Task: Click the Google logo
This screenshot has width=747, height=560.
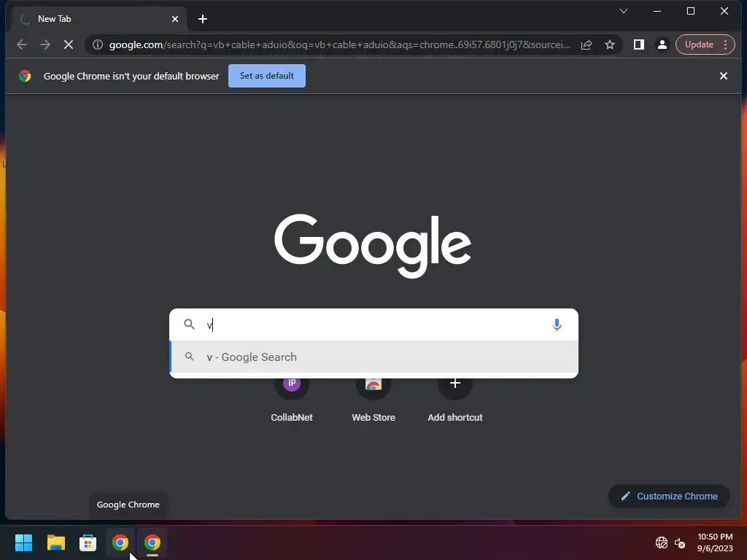Action: 373,246
